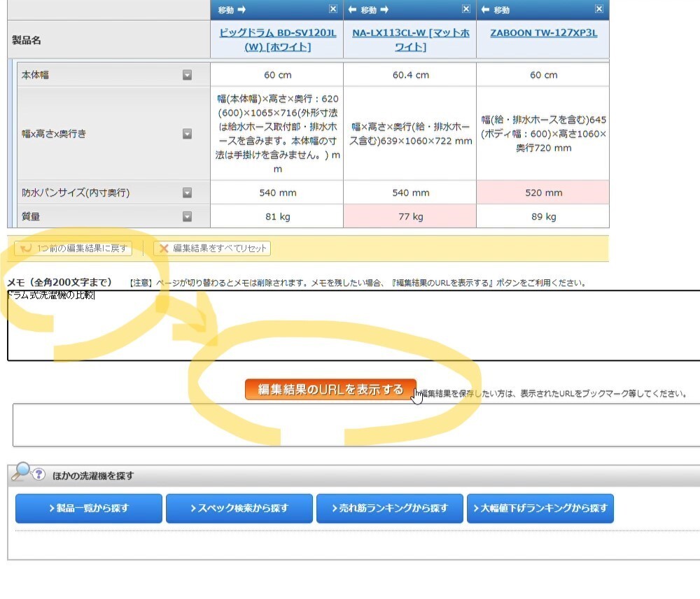700x599 pixels.
Task: Select the 60.4 cm width cell
Action: coord(410,75)
